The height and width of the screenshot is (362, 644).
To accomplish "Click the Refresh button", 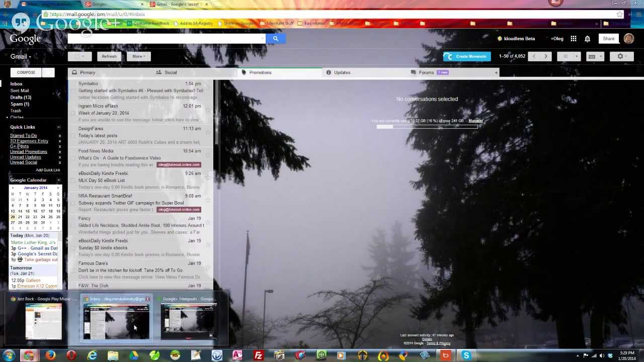I will click(109, 56).
